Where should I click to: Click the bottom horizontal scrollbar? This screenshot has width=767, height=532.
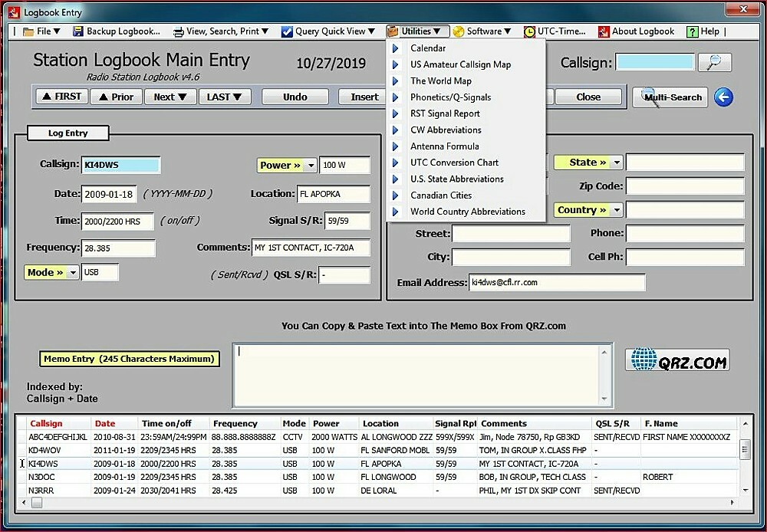tap(383, 503)
